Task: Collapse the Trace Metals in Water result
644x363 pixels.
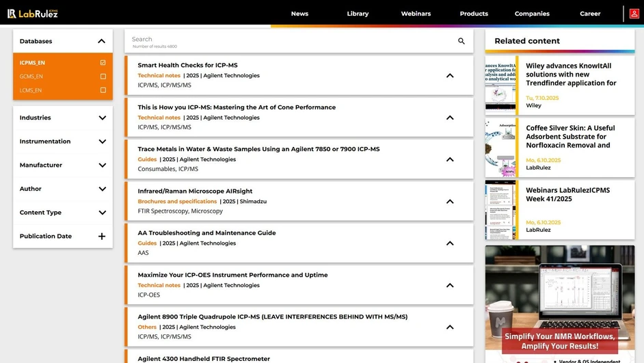Action: [450, 159]
